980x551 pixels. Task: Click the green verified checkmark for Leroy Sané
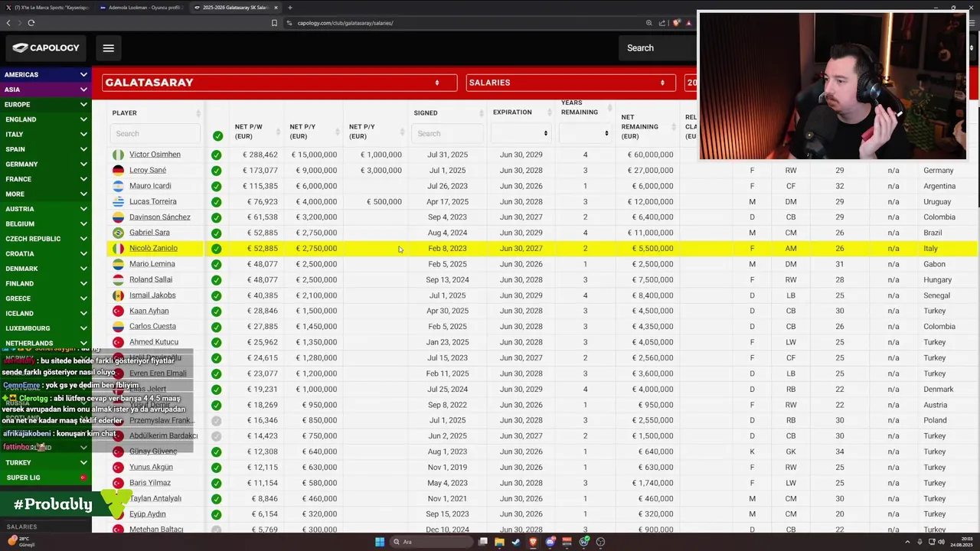[217, 170]
